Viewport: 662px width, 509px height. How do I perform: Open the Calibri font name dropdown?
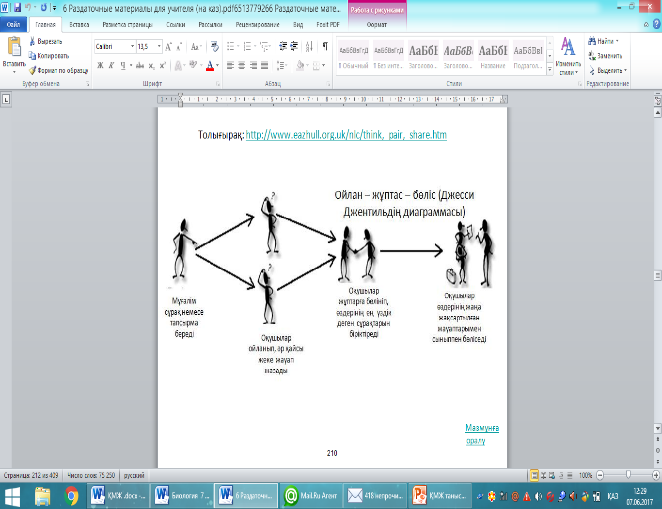pyautogui.click(x=132, y=46)
